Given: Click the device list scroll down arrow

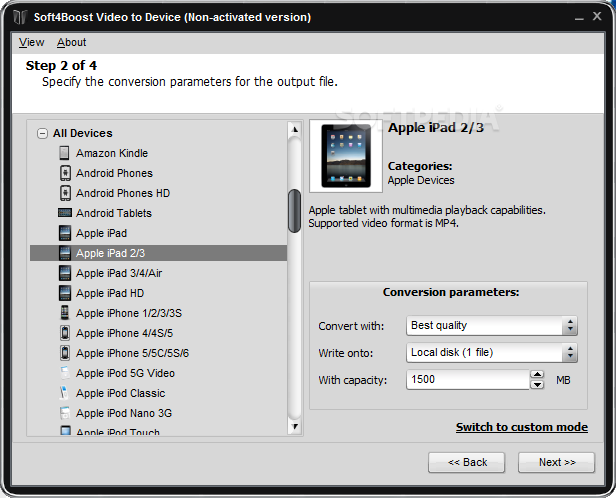Looking at the screenshot, I should 295,427.
